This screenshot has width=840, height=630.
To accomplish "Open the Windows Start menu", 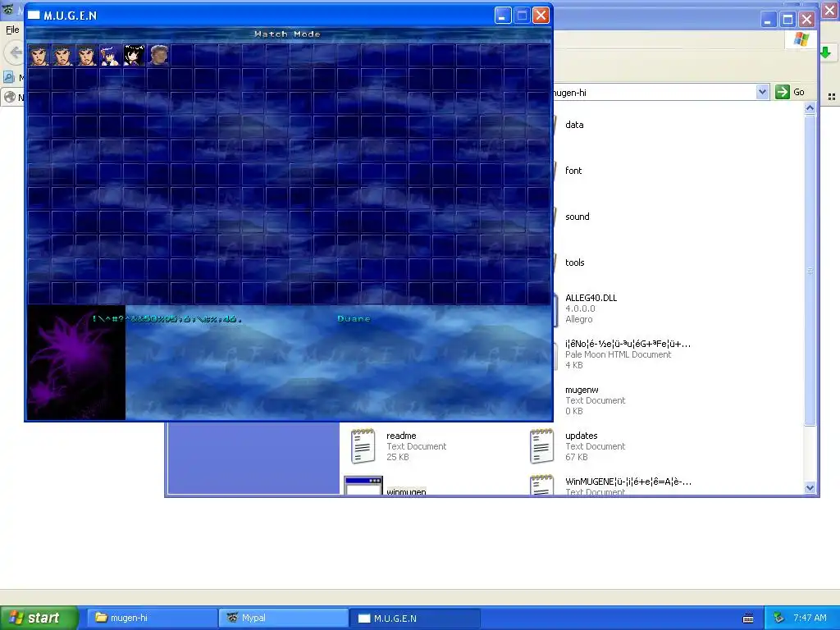I will 39,618.
